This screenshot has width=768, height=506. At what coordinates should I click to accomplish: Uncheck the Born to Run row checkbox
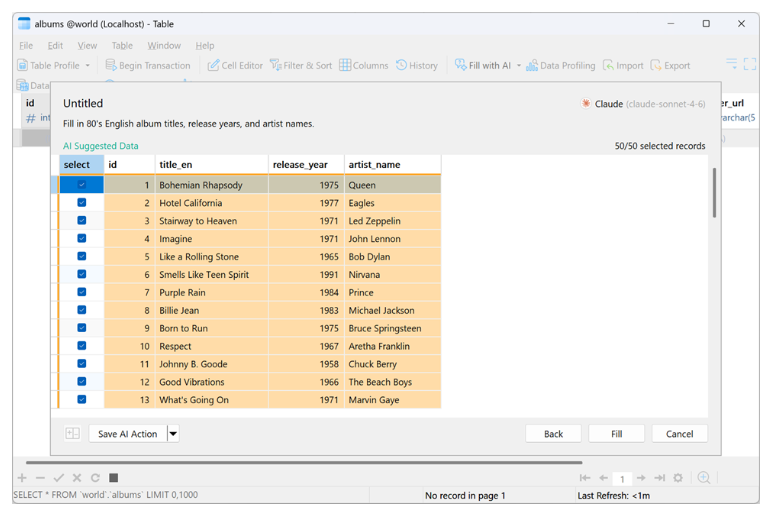(82, 328)
